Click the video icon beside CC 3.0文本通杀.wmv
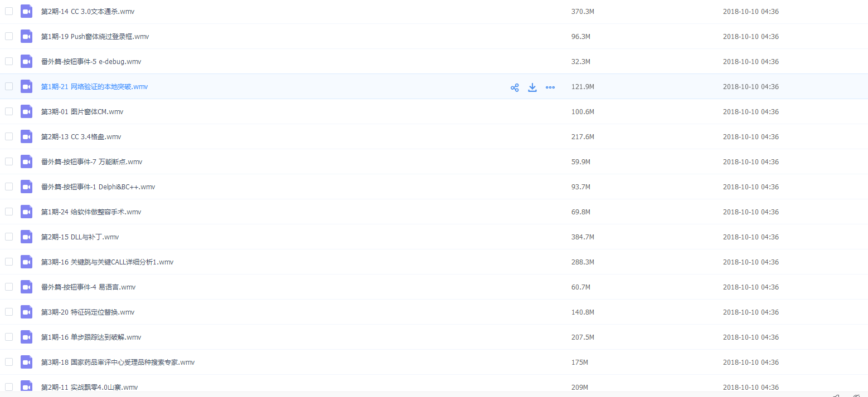Screen dimensions: 868x397 point(27,11)
